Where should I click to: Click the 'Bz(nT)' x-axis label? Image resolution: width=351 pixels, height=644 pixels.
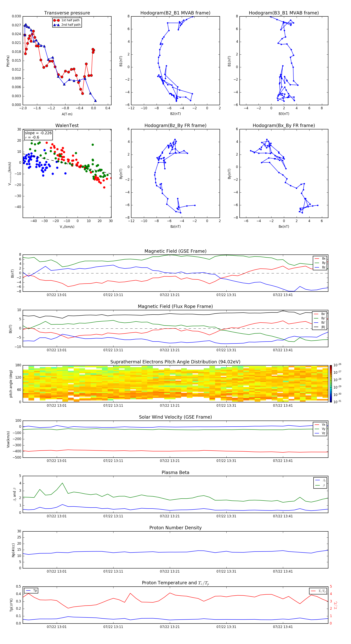[175, 227]
